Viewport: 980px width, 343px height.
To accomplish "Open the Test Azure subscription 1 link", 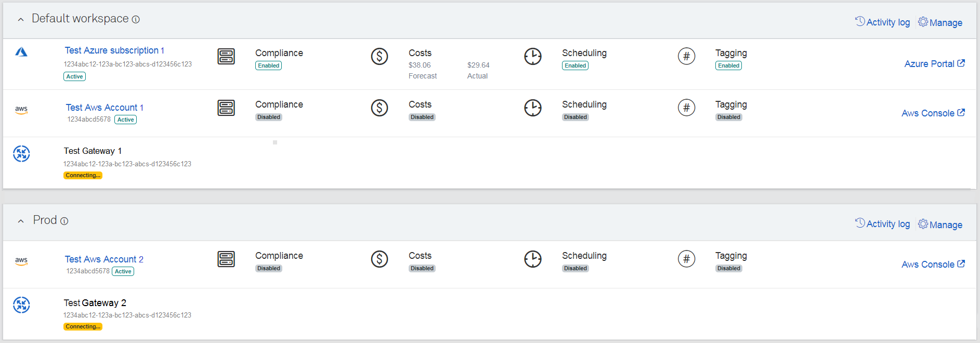I will click(x=114, y=50).
